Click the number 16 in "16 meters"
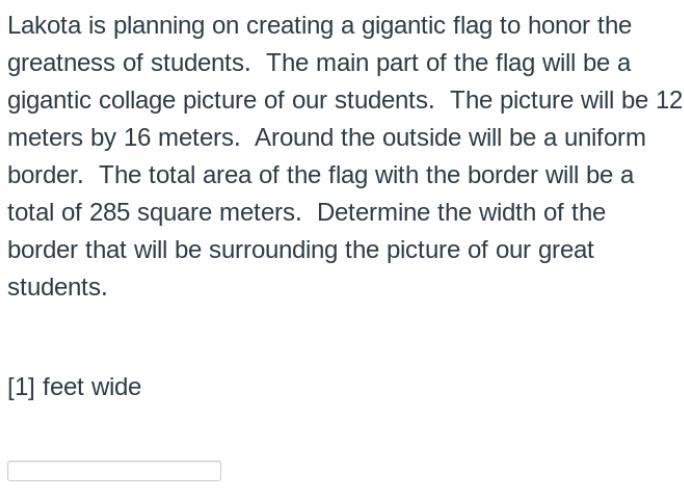 click(x=137, y=137)
